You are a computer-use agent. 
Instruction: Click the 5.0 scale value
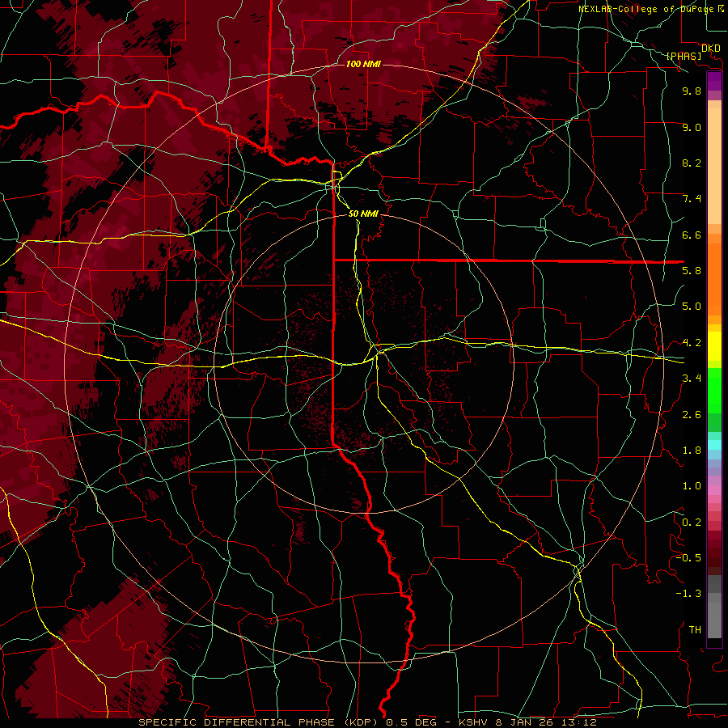tap(692, 307)
